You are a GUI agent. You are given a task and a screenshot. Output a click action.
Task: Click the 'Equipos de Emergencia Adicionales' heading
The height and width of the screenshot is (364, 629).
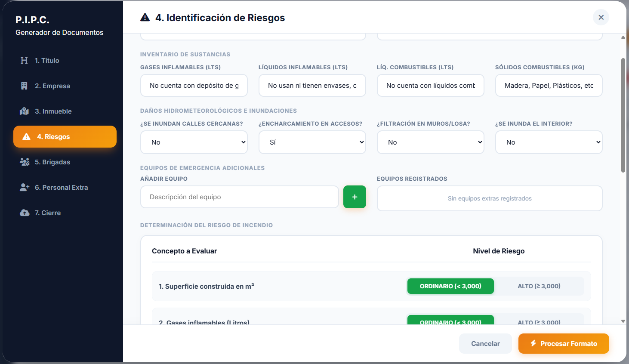coord(202,168)
